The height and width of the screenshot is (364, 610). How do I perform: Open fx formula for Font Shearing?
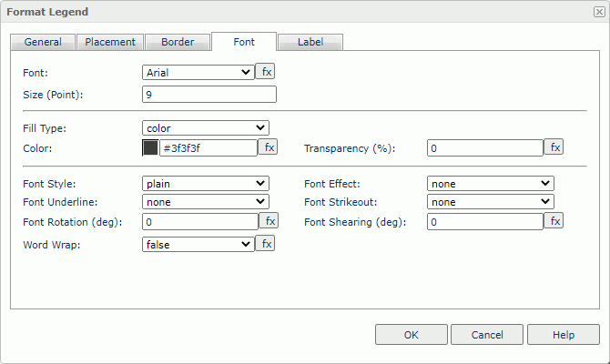554,220
